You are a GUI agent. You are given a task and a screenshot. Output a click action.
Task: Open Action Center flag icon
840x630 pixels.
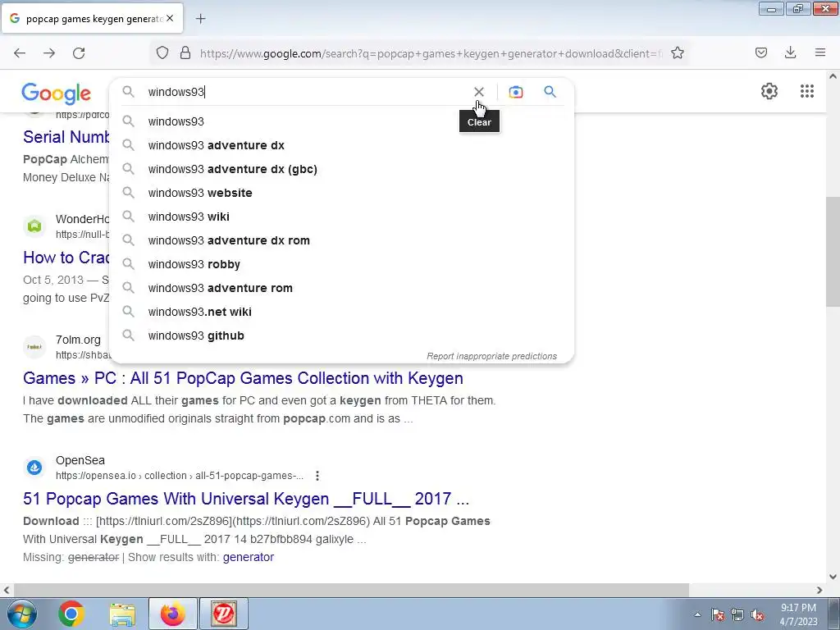(718, 614)
